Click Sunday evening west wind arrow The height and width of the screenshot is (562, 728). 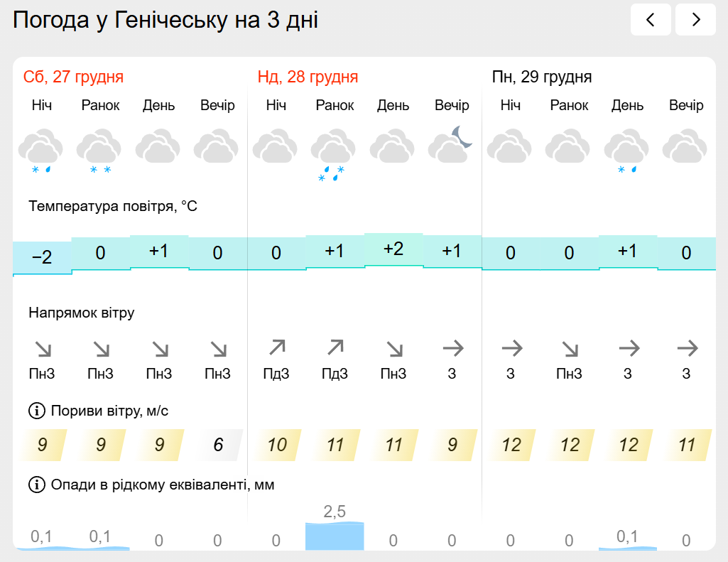[x=452, y=348]
